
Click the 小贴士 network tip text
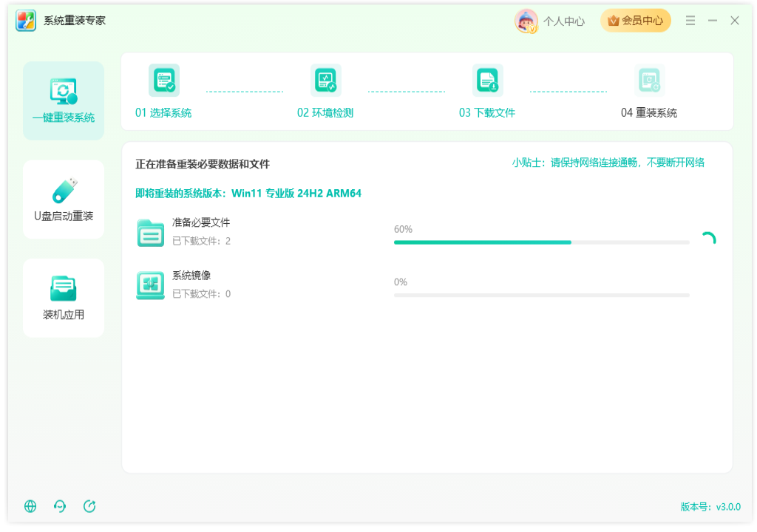tap(608, 163)
